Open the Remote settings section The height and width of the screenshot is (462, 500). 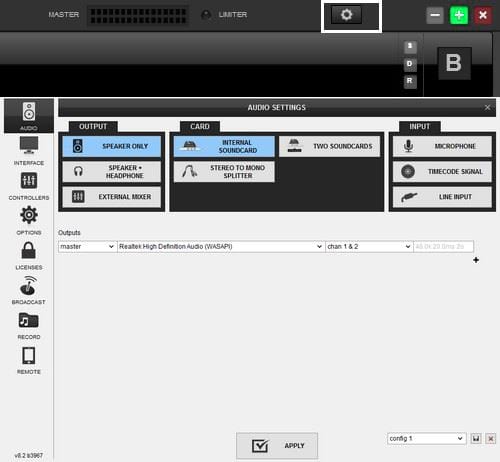[x=29, y=360]
